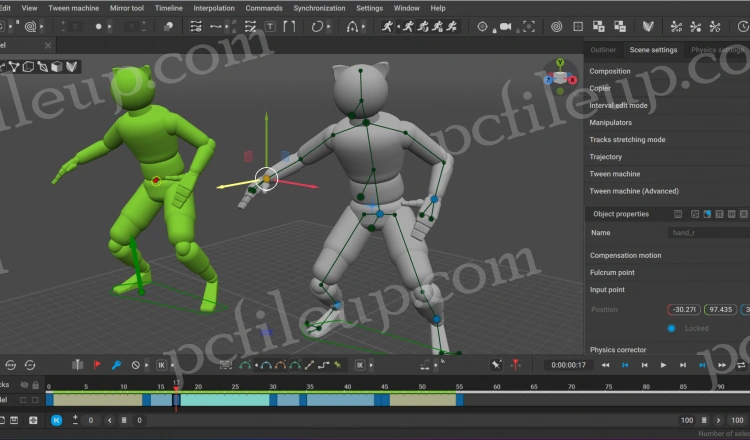Expand the Composition section

coord(610,71)
